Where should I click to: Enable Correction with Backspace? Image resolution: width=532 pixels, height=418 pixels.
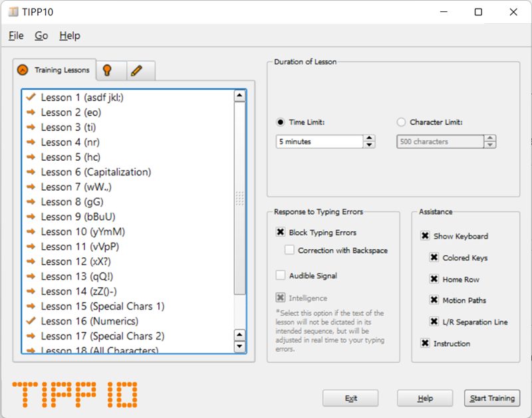point(291,251)
